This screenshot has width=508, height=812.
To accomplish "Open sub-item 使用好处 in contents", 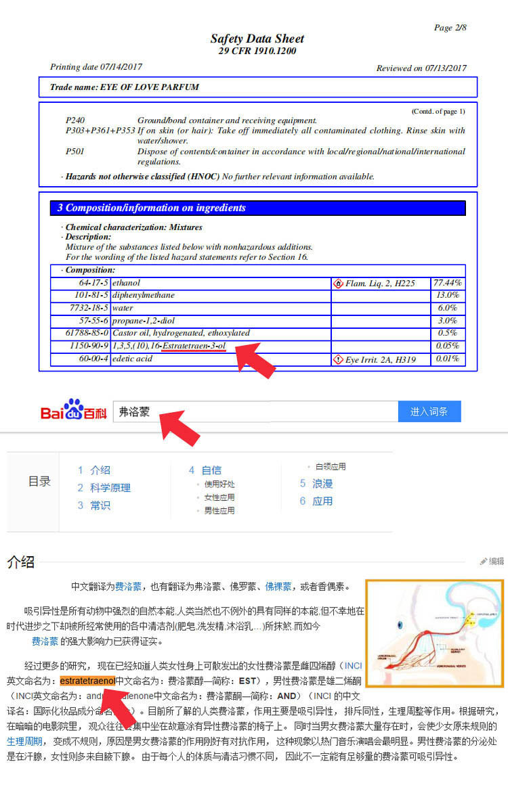I will (219, 484).
